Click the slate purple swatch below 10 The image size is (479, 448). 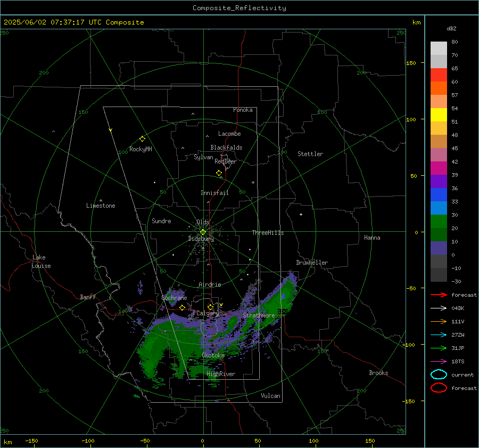click(x=439, y=248)
